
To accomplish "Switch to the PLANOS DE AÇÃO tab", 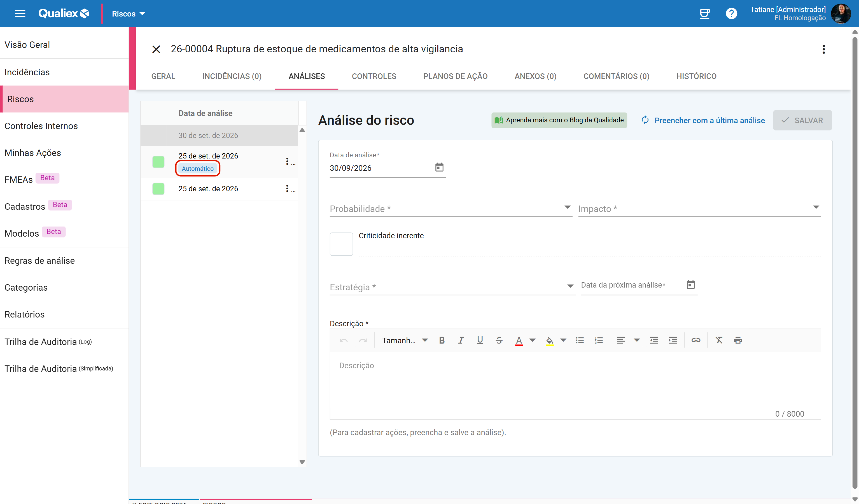I will point(455,76).
